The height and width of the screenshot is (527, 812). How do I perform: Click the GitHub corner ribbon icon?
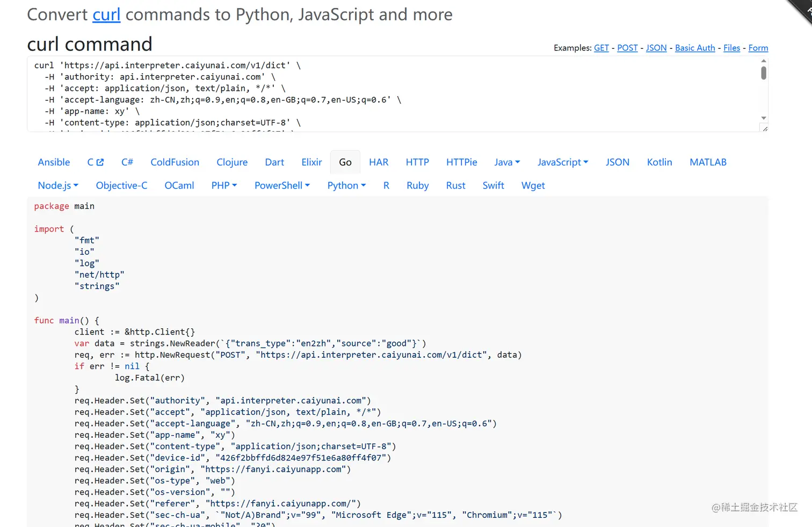click(x=802, y=9)
